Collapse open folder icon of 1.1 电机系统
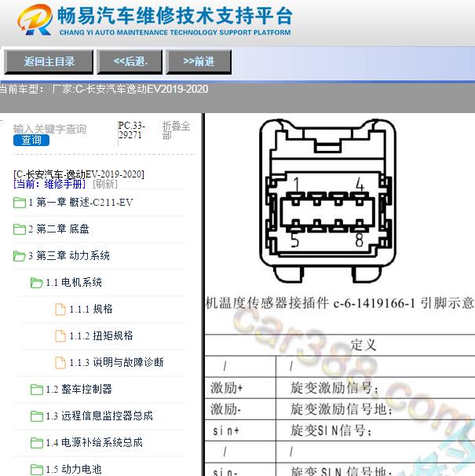The image size is (475, 476). pos(36,283)
